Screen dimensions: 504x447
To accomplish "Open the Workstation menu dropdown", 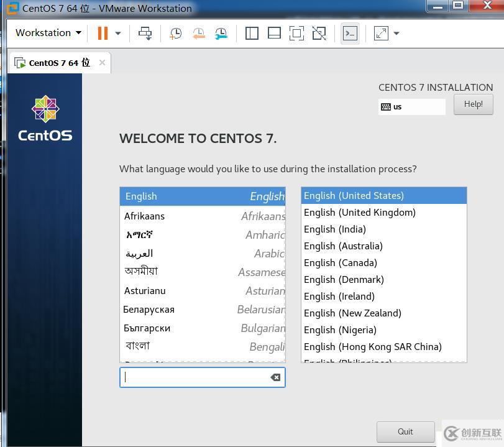I will point(48,33).
